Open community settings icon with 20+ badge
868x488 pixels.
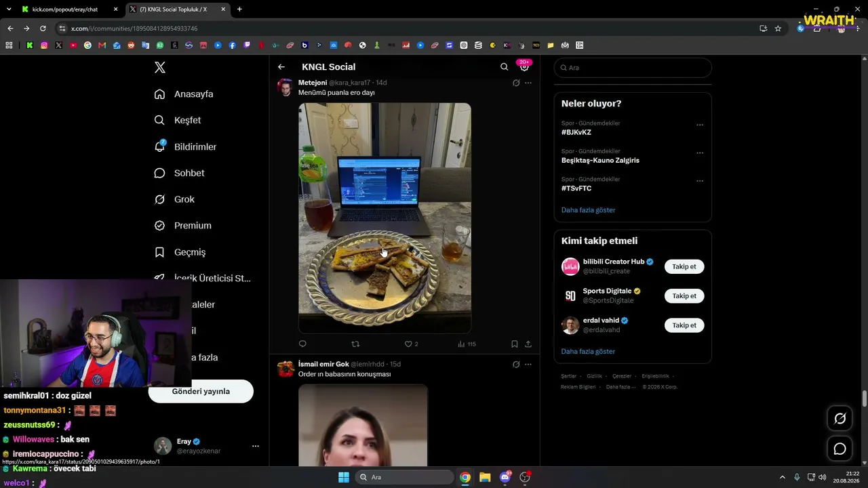(x=524, y=66)
